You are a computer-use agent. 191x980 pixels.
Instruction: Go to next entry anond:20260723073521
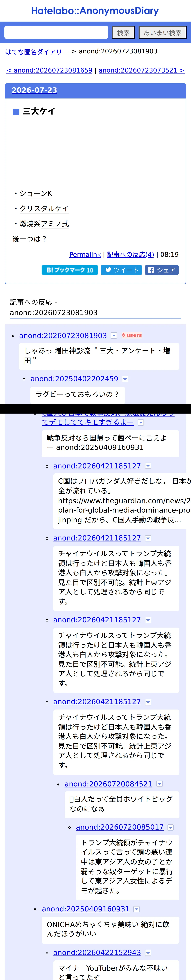pyautogui.click(x=142, y=70)
